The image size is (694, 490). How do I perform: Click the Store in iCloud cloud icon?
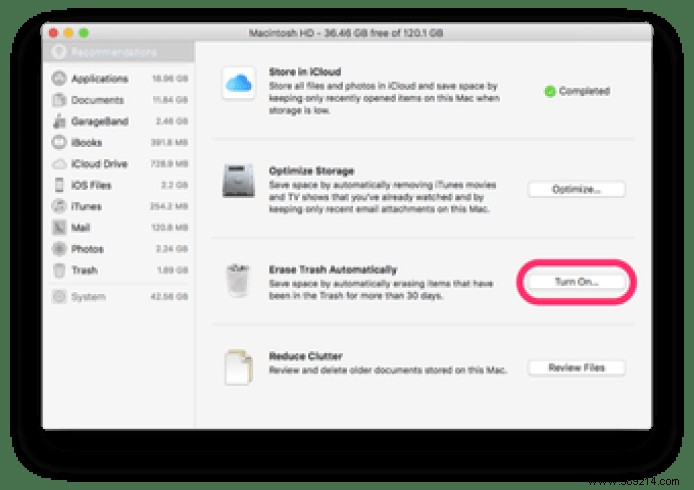239,83
